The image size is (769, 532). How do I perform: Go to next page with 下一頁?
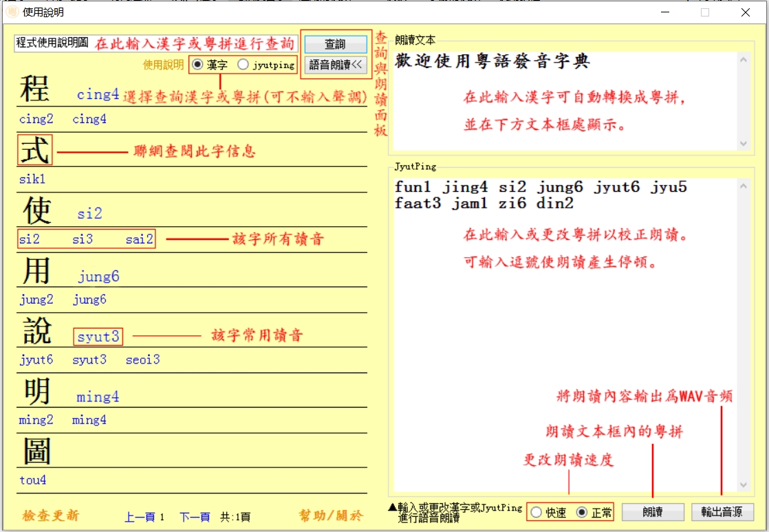point(194,517)
